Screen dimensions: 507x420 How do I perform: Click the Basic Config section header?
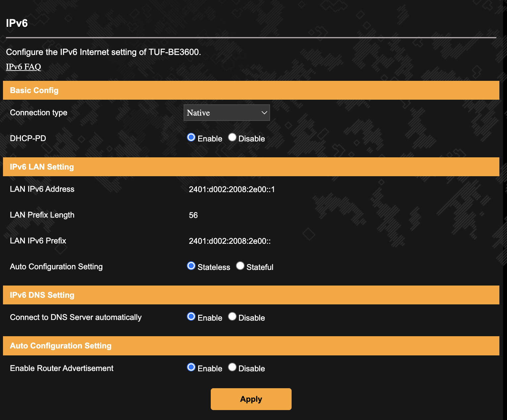pyautogui.click(x=34, y=90)
